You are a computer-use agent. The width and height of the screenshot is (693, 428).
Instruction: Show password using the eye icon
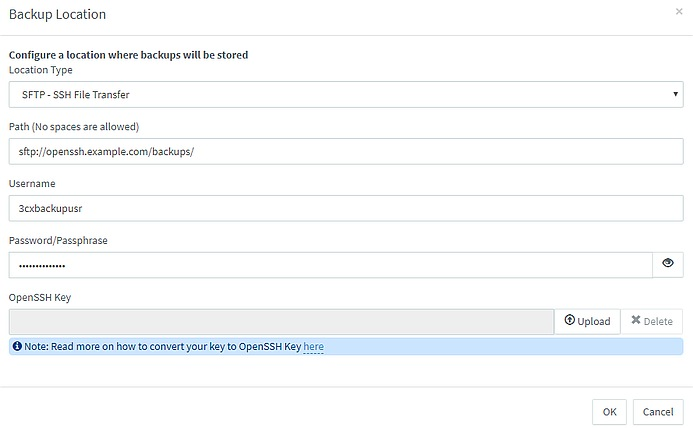click(x=668, y=265)
